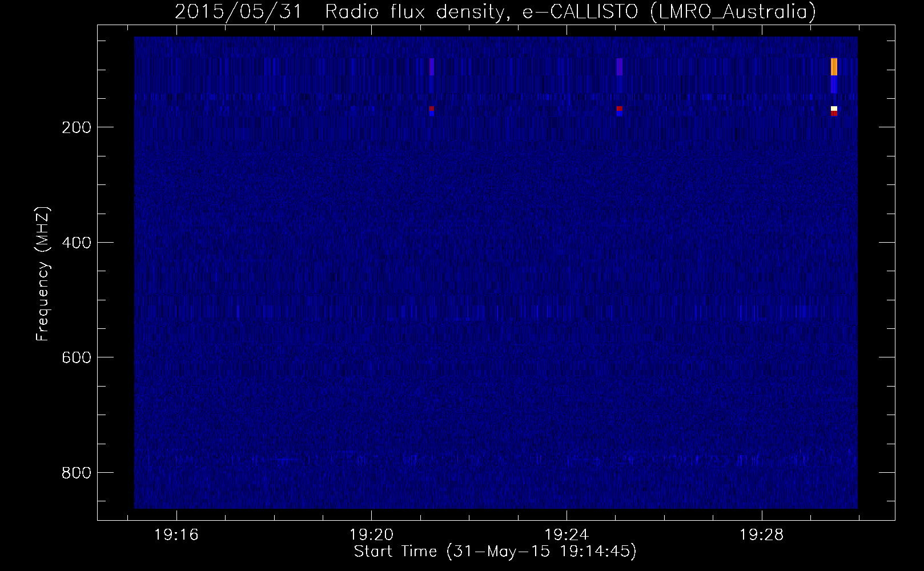
Task: Click the bright white-yellow burst pixel near 19:29
Action: click(834, 108)
